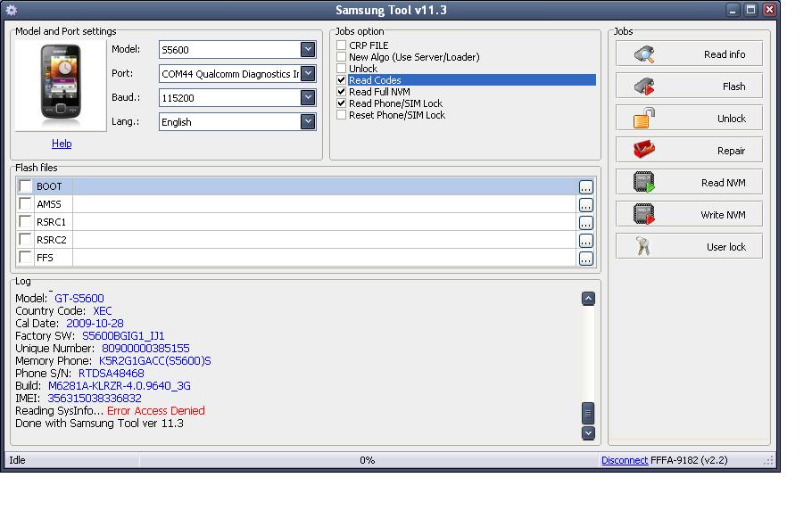Open the Help link
Viewport: 812px width, 527px height.
pos(62,144)
